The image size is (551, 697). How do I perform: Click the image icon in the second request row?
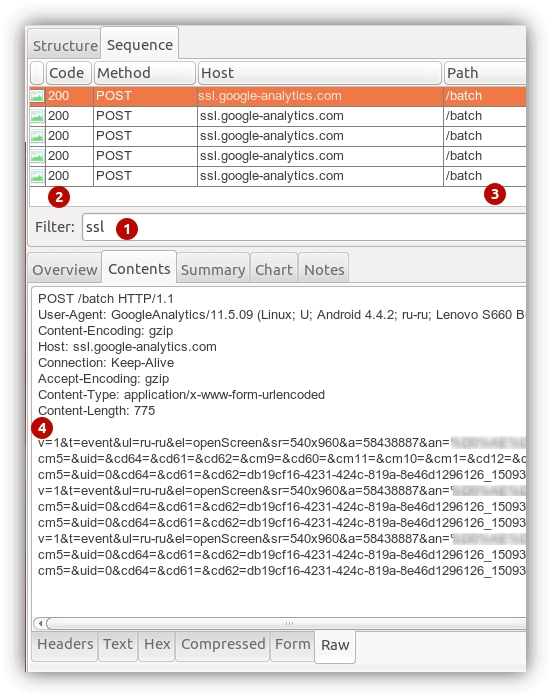tap(37, 116)
